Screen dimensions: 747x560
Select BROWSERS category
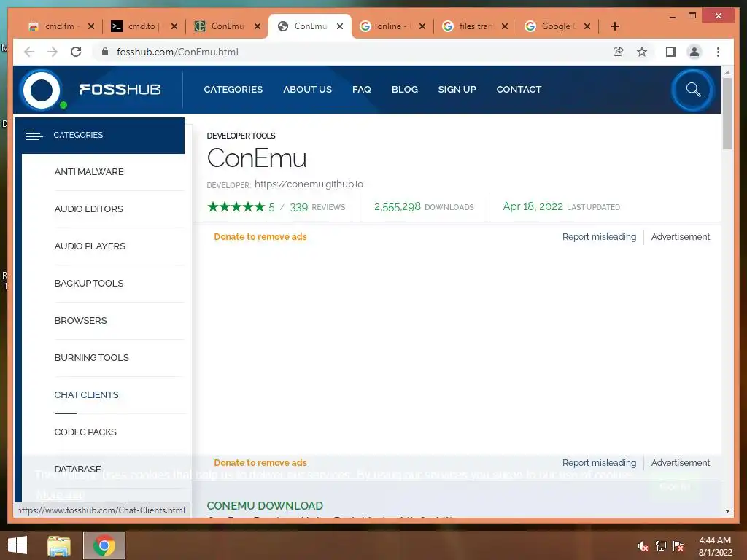[x=80, y=321]
